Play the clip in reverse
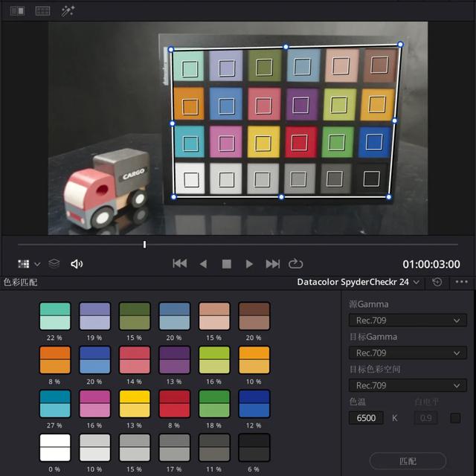Screen dimensions: 476x476 (203, 264)
